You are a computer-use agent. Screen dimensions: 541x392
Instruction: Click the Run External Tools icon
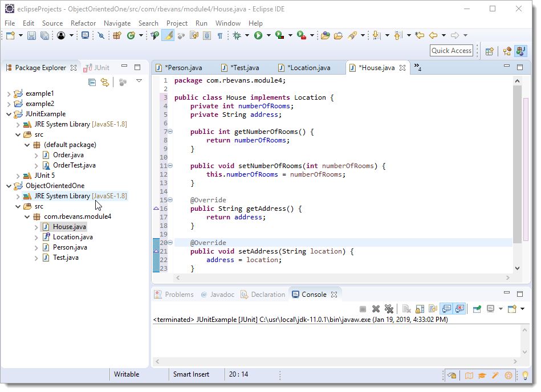click(301, 35)
